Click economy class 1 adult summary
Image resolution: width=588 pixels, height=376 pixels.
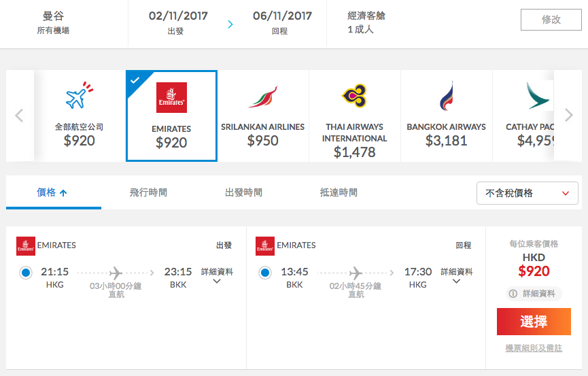366,22
